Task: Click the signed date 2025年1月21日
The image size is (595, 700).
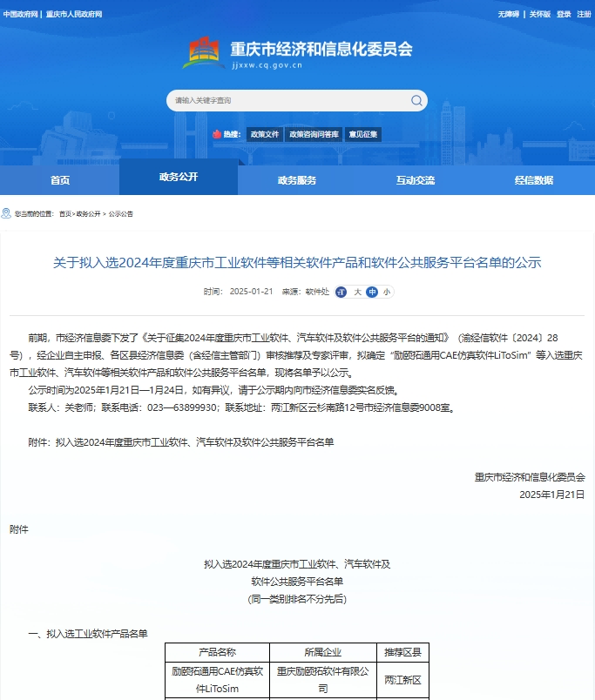Action: (552, 495)
